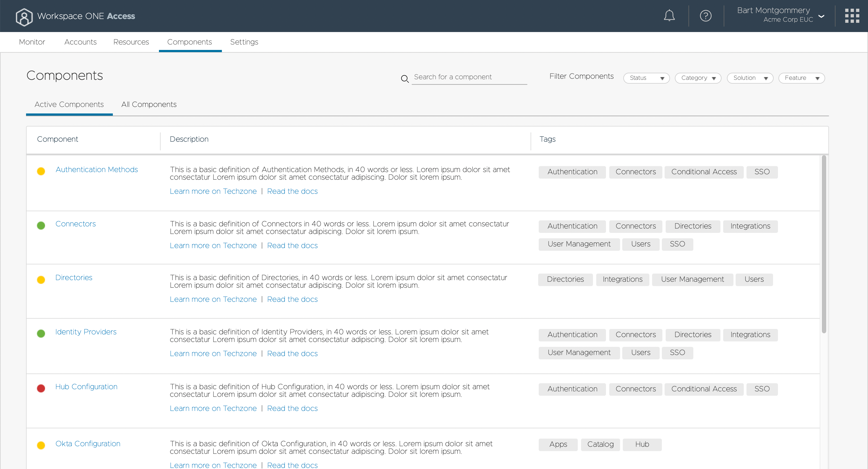Click Authentication Methods yellow status dot

click(x=41, y=171)
